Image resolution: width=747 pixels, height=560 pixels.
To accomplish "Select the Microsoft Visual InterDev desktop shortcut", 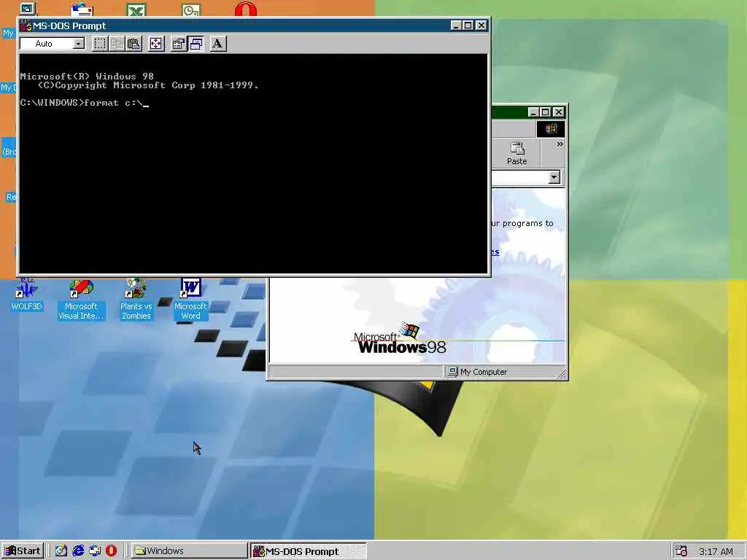I will (81, 300).
